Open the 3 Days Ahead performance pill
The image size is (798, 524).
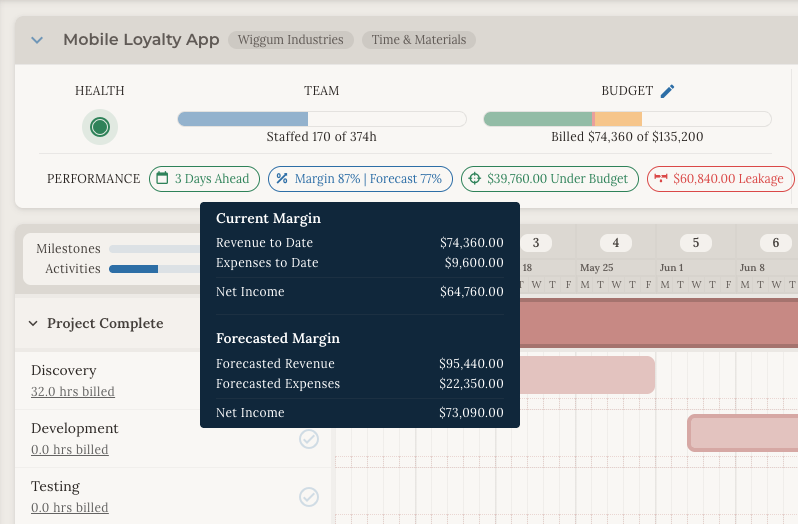tap(204, 179)
